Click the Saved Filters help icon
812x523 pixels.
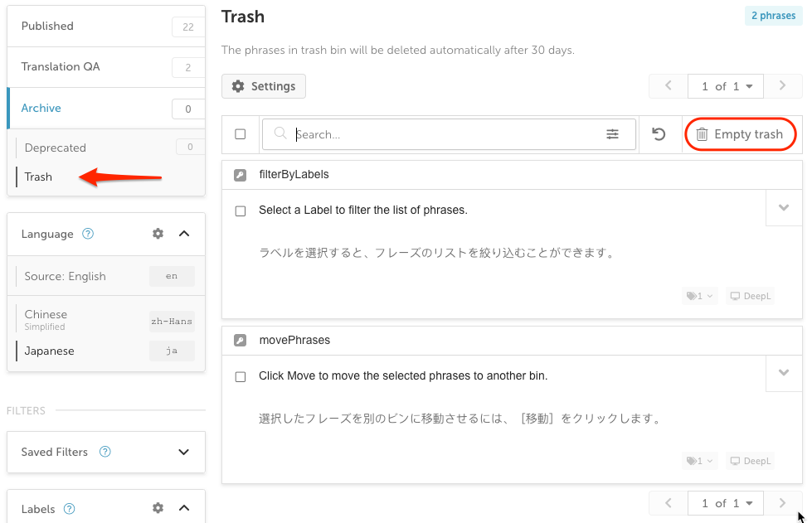(105, 452)
